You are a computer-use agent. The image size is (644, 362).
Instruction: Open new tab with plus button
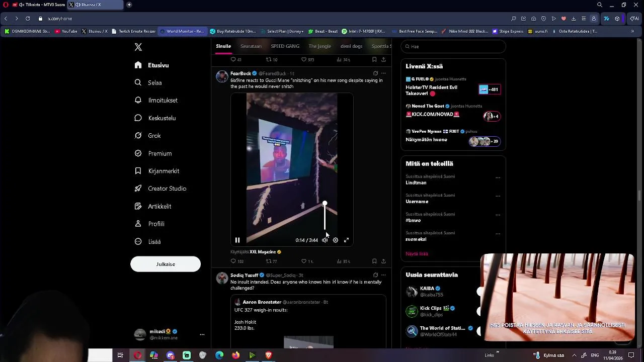tap(129, 5)
